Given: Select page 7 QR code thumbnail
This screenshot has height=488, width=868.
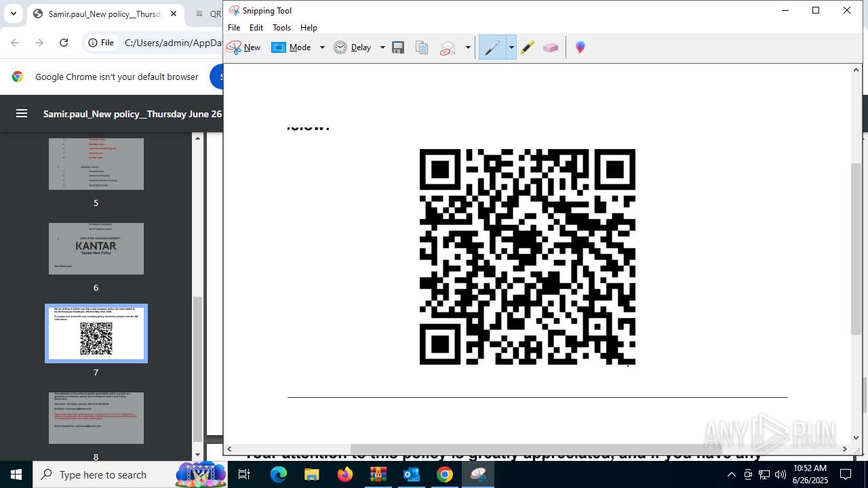Looking at the screenshot, I should point(96,333).
